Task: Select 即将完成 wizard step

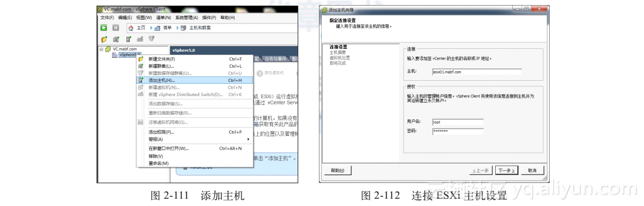Action: 337,63
